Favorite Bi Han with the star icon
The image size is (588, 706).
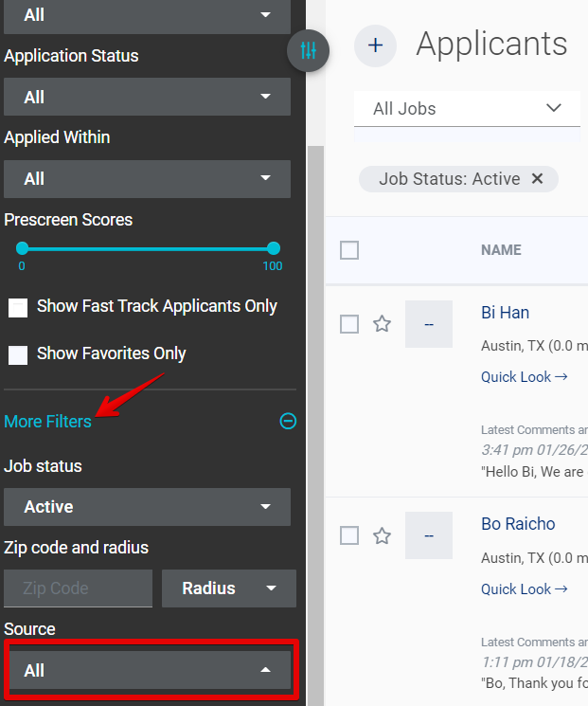382,324
